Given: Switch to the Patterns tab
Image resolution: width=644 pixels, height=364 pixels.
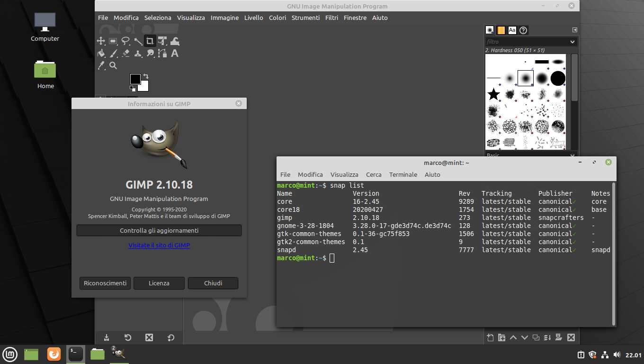Looking at the screenshot, I should pos(501,30).
